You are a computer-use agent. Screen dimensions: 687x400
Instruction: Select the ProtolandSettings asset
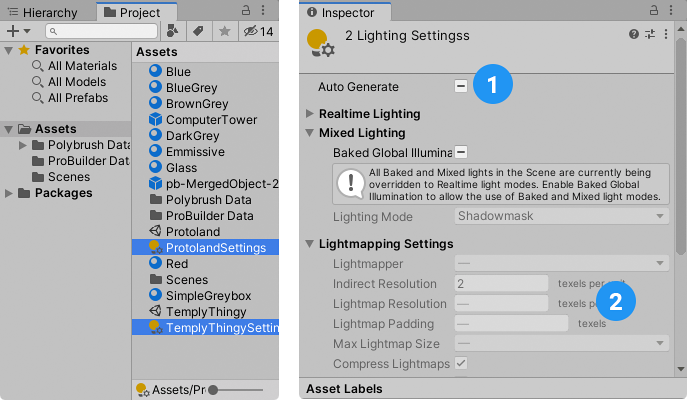tap(215, 247)
